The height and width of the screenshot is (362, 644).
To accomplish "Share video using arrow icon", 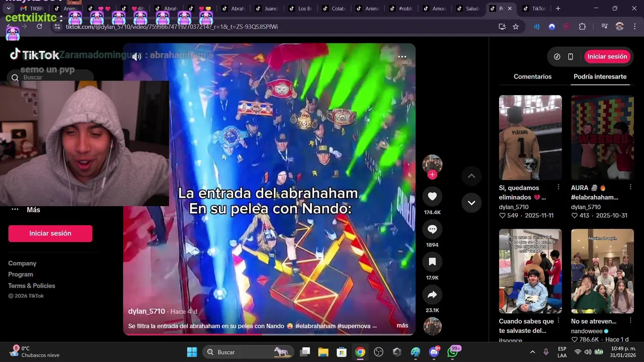I will tap(432, 295).
